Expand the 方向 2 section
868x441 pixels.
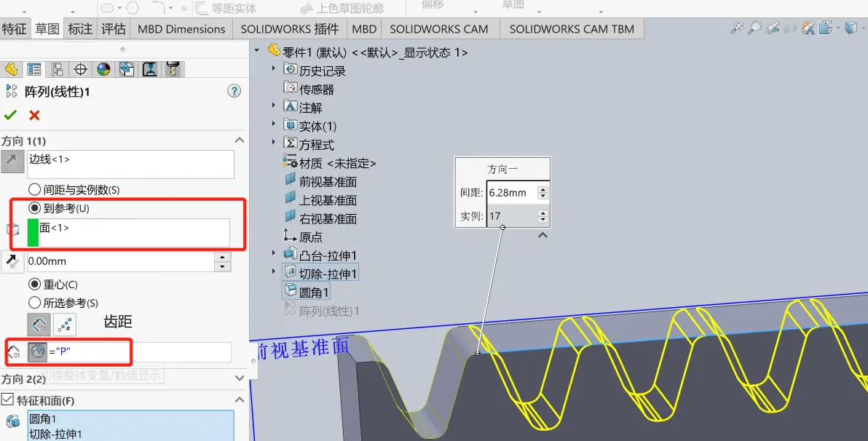point(240,378)
